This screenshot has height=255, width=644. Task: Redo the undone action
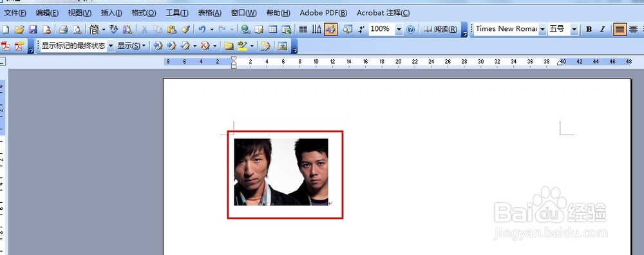[222, 30]
